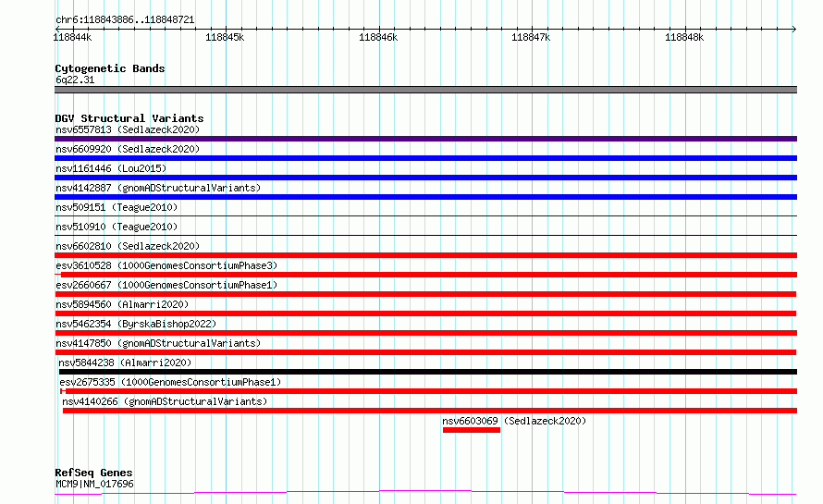Open nsv5462354 (ByrskaBishop2022) label
Image resolution: width=823 pixels, height=504 pixels.
coord(136,324)
